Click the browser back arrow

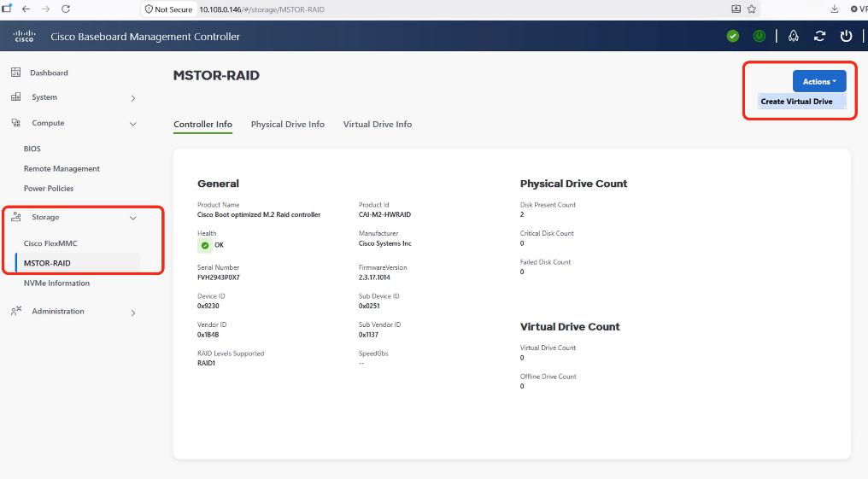26,9
